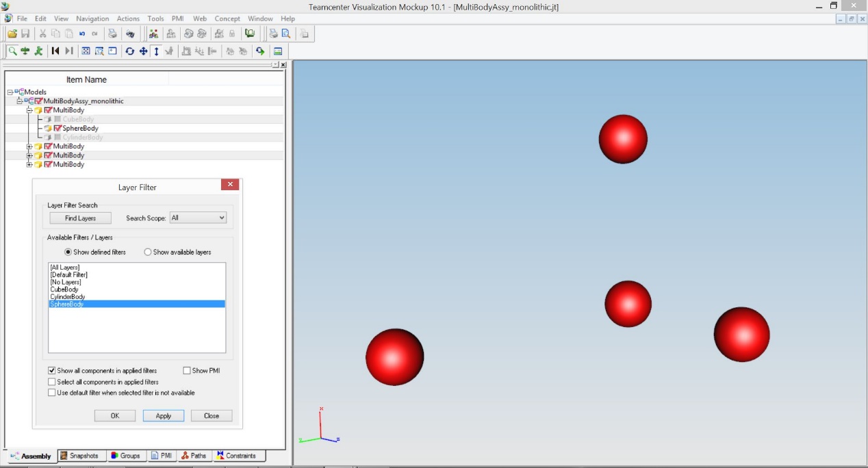Select the Pan four-arrow tool

pos(143,51)
